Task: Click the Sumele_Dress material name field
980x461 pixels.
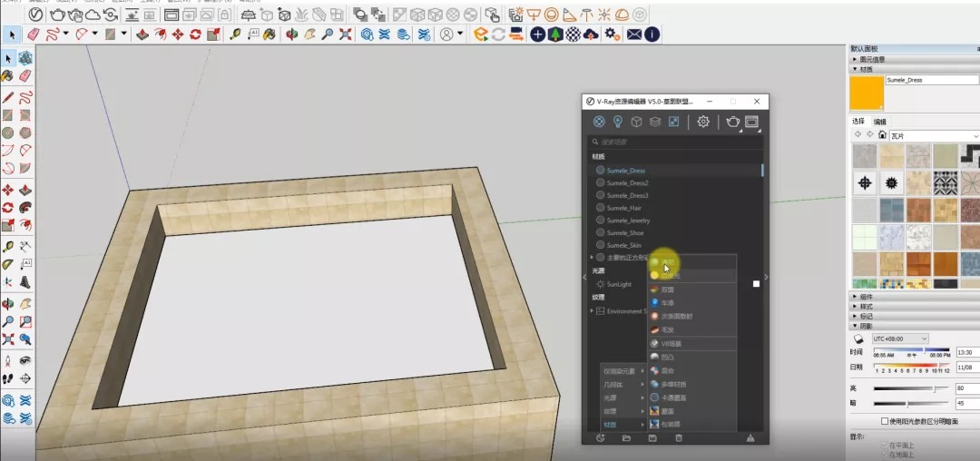Action: 932,80
